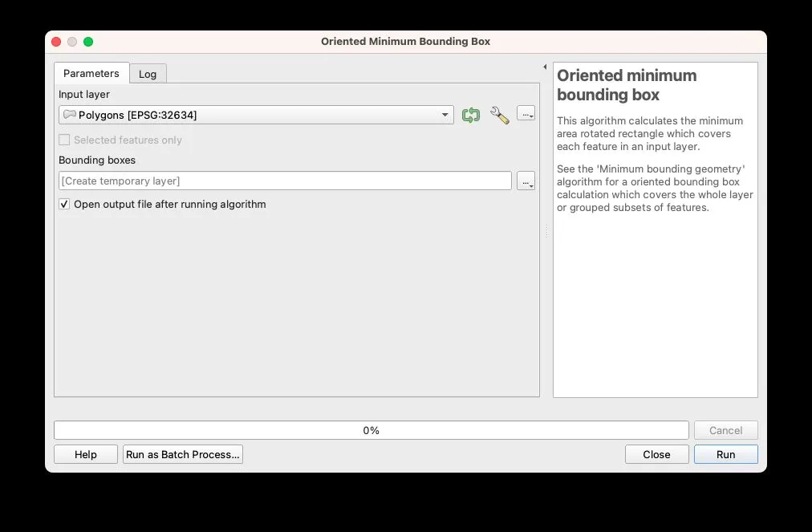
Task: Toggle the Selected features only checkbox
Action: (x=65, y=140)
